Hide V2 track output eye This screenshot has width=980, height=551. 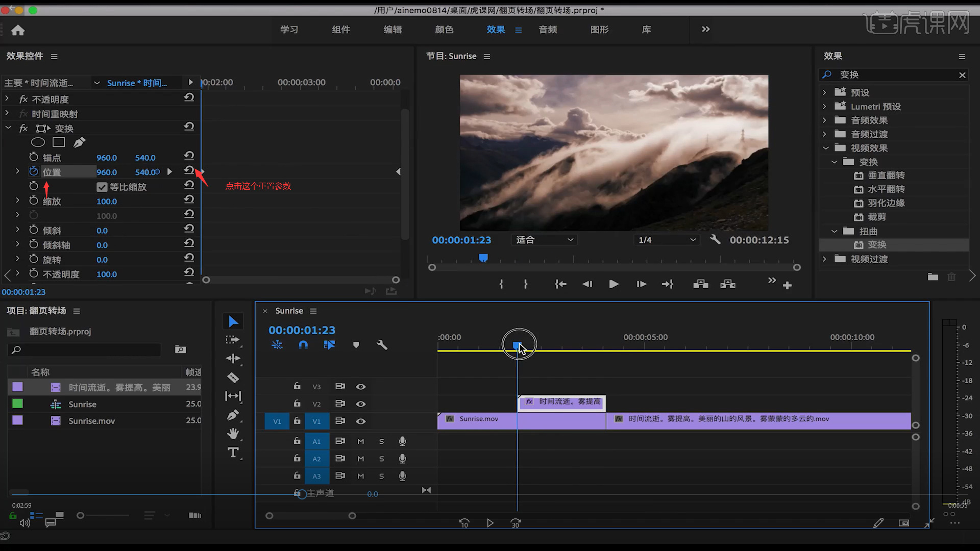pos(361,404)
